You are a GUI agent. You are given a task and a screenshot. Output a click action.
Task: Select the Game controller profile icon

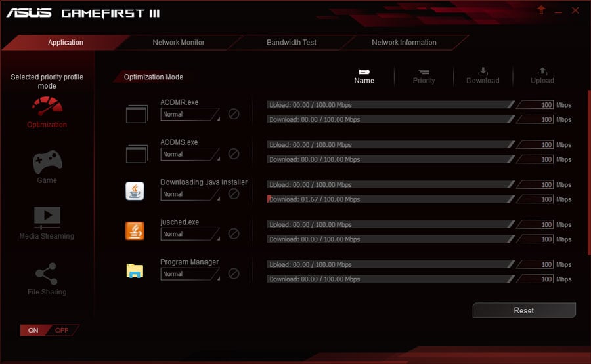point(47,162)
